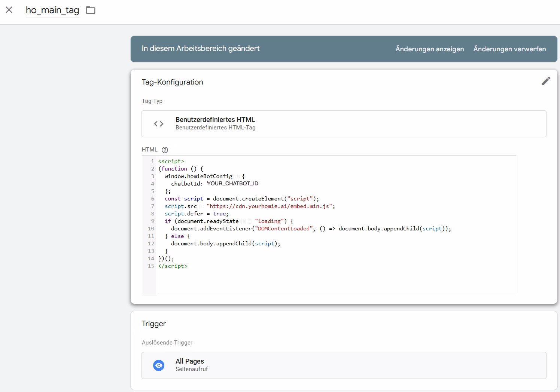
Task: Open "Änderungen anzeigen" in the banner
Action: (x=429, y=49)
